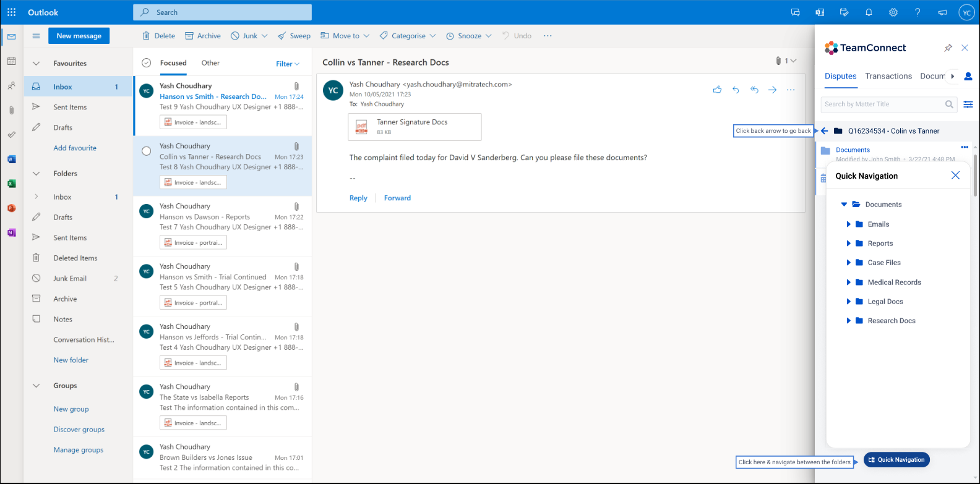
Task: Toggle select all messages circle
Action: [147, 62]
